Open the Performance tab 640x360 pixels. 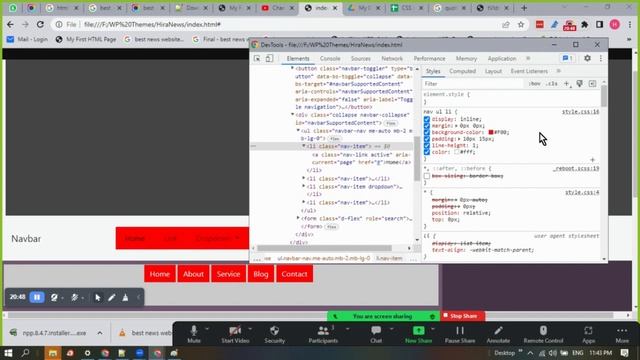[x=429, y=59]
